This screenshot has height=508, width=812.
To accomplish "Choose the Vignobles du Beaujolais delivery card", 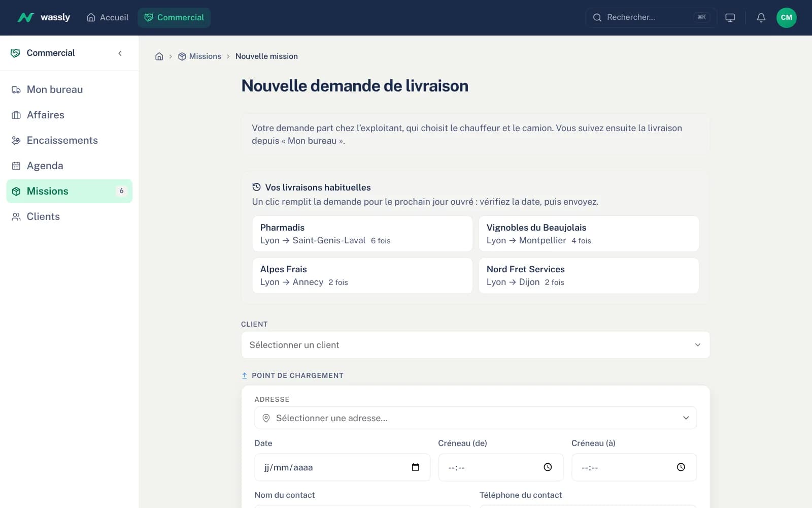I will (x=589, y=234).
